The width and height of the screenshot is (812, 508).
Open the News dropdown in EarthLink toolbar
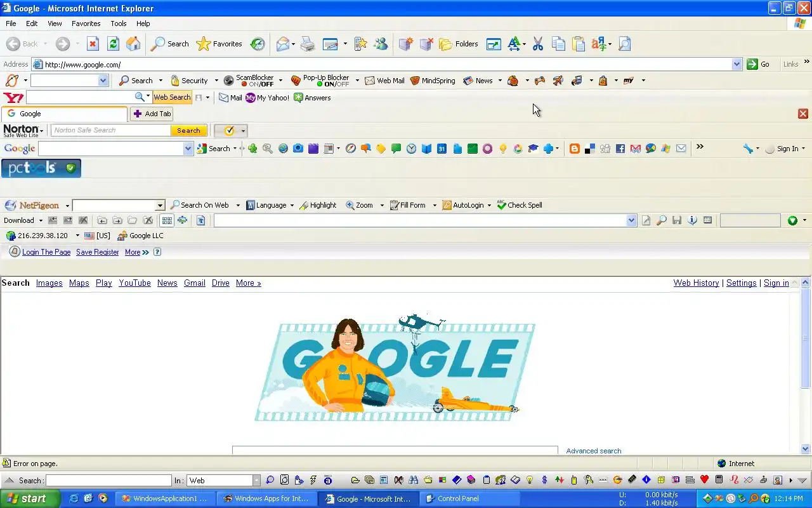500,81
